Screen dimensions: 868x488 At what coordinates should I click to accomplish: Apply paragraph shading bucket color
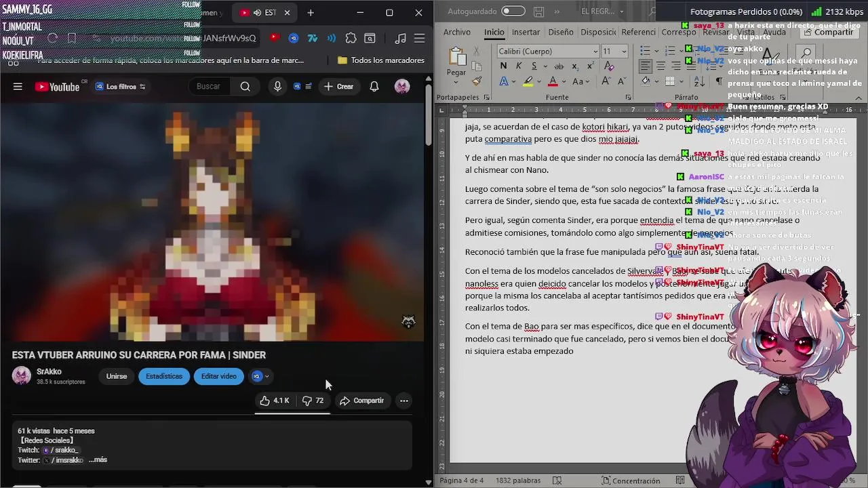pos(645,81)
